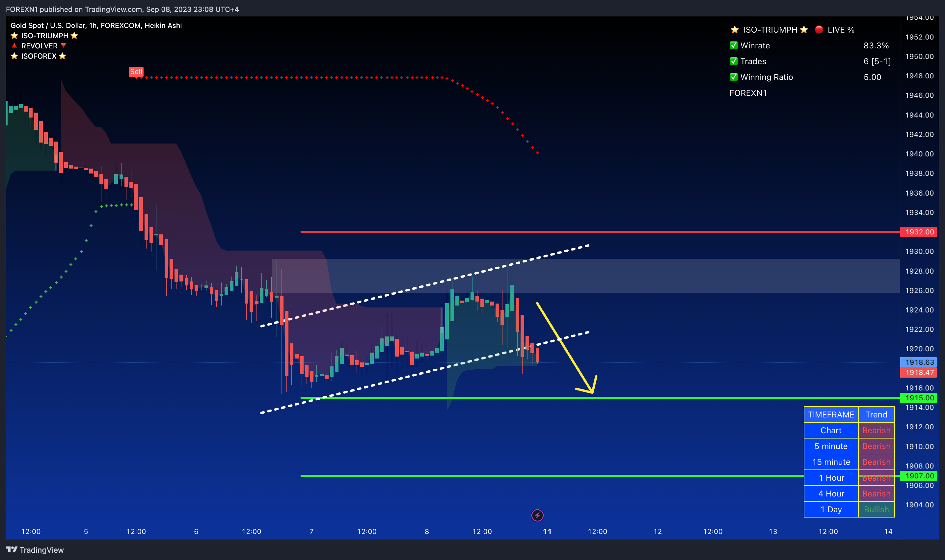The image size is (945, 560).
Task: Click the Bullish trend cell for 1 Day
Action: [x=876, y=509]
